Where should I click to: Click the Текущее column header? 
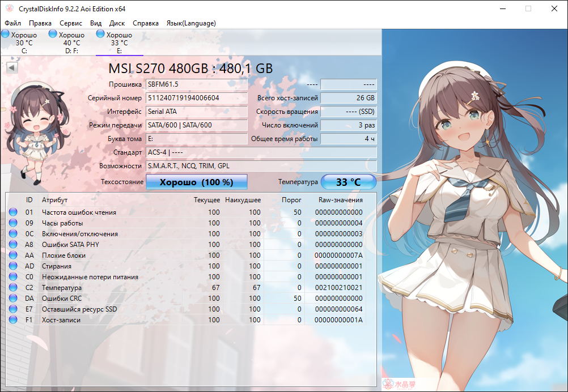click(206, 200)
